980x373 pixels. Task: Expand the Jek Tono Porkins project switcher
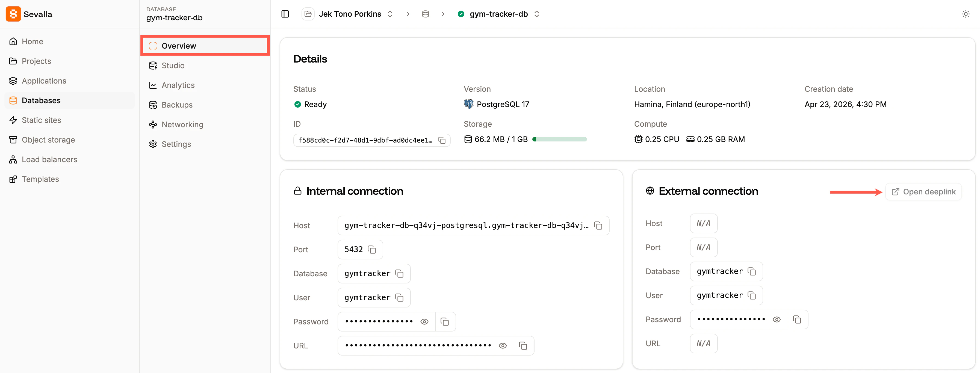click(390, 14)
